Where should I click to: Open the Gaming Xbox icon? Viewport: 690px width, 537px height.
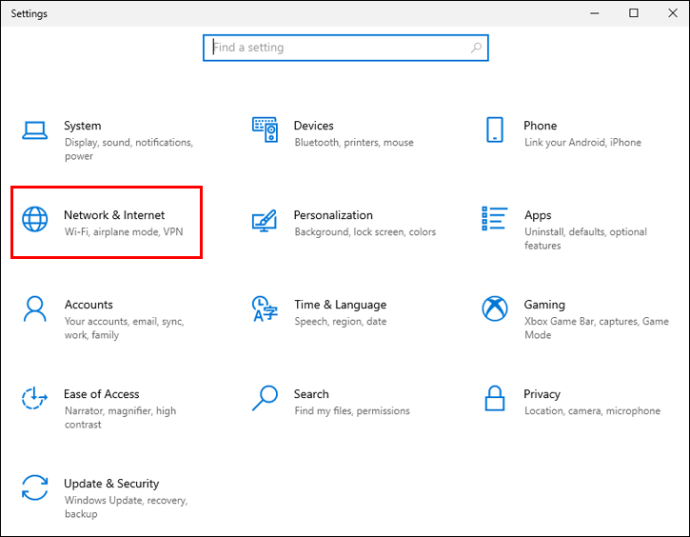(495, 308)
